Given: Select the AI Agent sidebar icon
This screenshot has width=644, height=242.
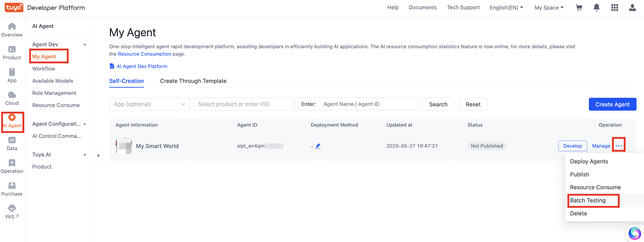Looking at the screenshot, I should tap(12, 121).
